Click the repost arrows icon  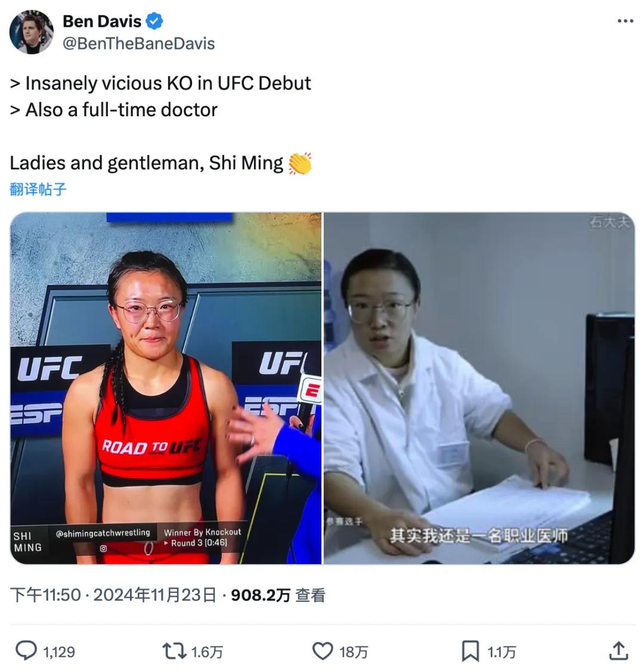point(174,651)
